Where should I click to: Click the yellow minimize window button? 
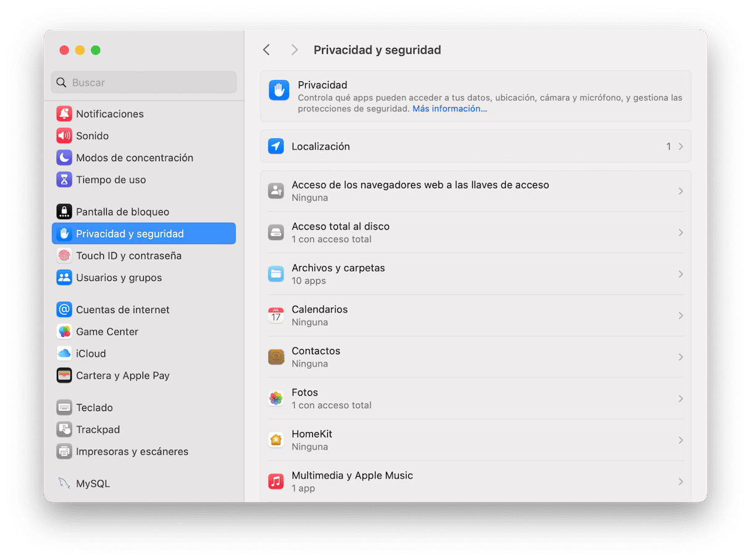pyautogui.click(x=80, y=50)
